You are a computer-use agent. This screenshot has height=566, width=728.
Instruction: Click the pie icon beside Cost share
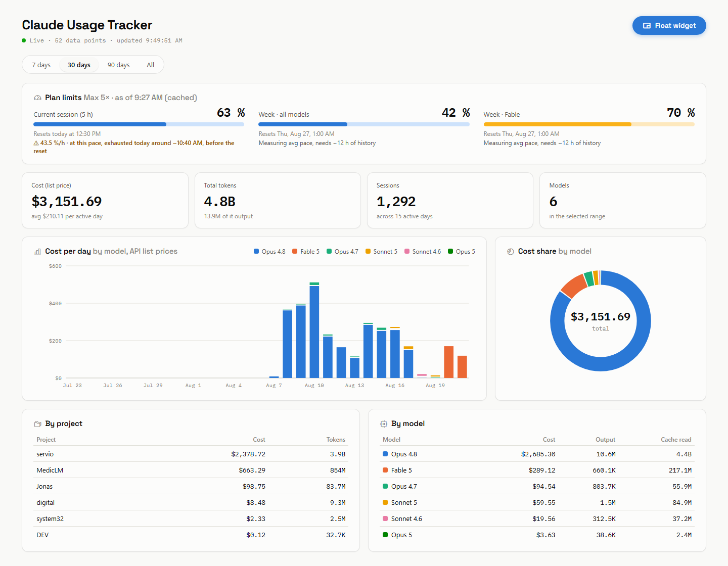(x=511, y=252)
